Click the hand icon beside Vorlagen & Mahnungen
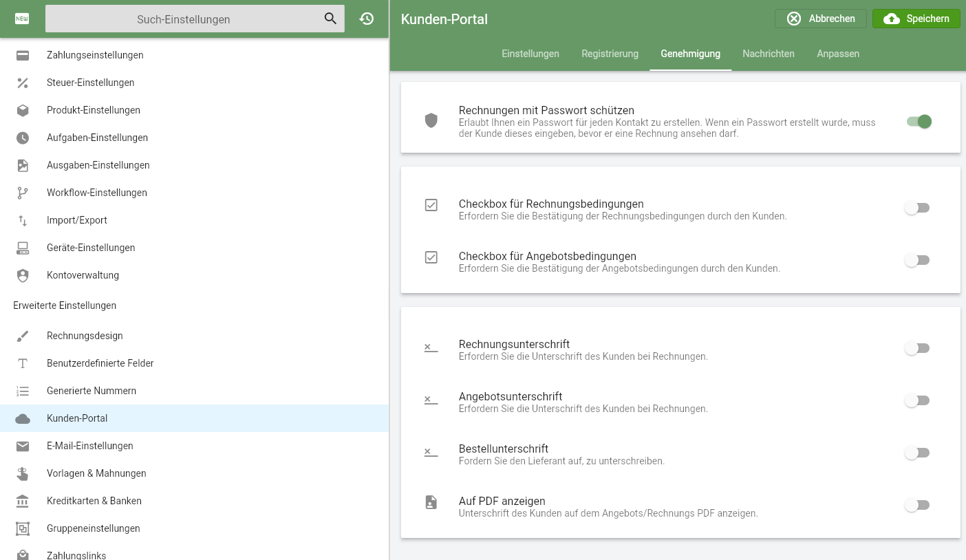Viewport: 966px width, 560px height. point(23,473)
